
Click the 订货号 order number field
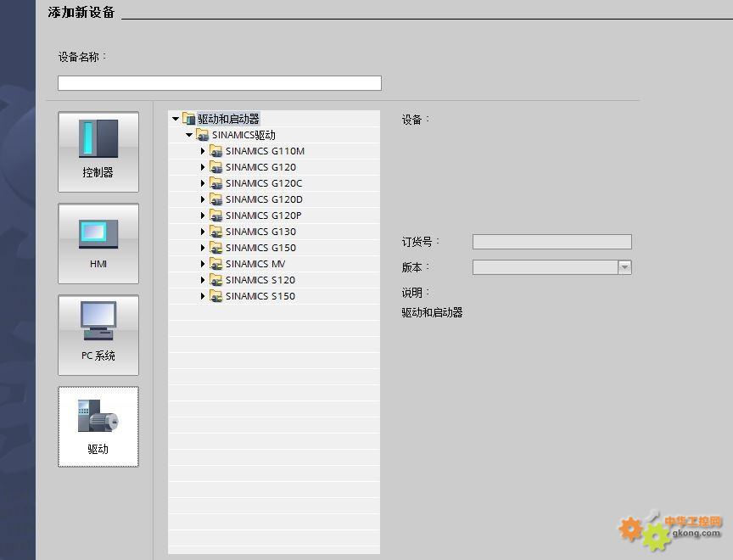pos(552,242)
